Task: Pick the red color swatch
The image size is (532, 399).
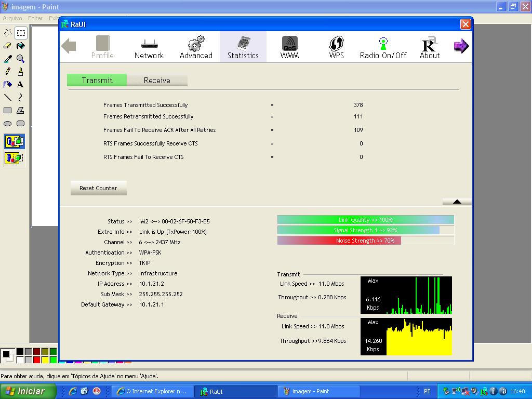Action: [36, 360]
